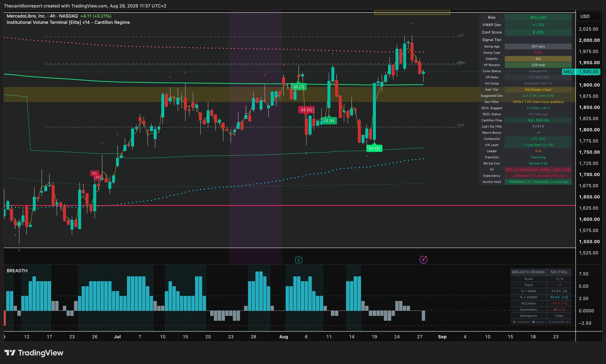Click the 1,625.00 price axis label
The width and height of the screenshot is (606, 364).
[x=589, y=208]
